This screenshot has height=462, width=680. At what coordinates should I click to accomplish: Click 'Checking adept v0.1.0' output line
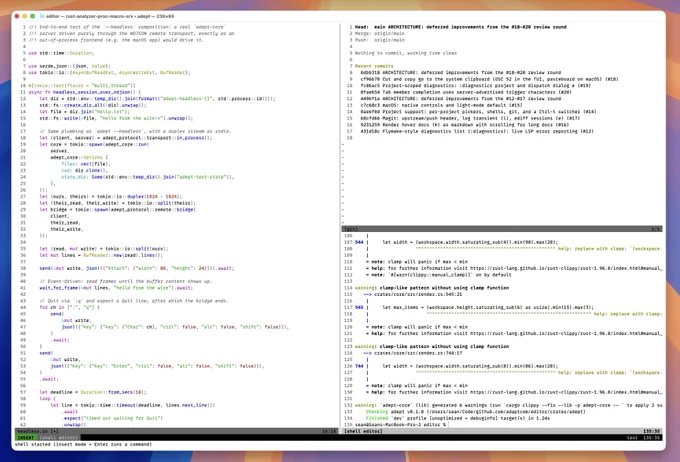click(475, 412)
